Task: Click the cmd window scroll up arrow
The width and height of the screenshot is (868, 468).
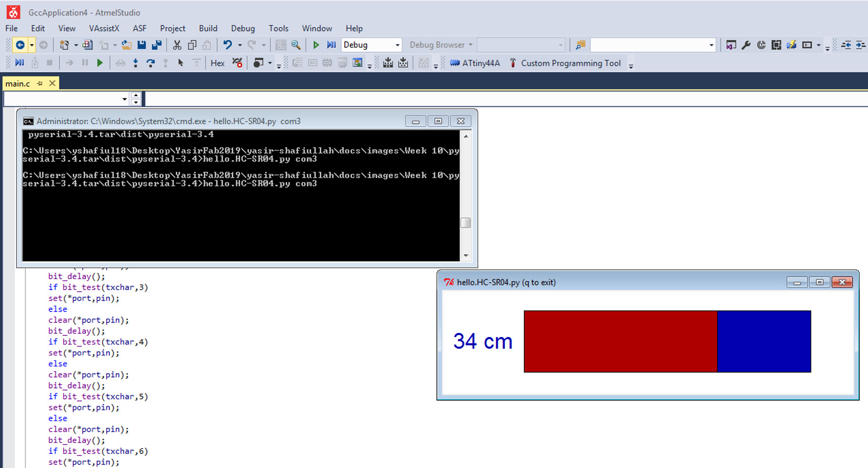Action: pyautogui.click(x=466, y=136)
